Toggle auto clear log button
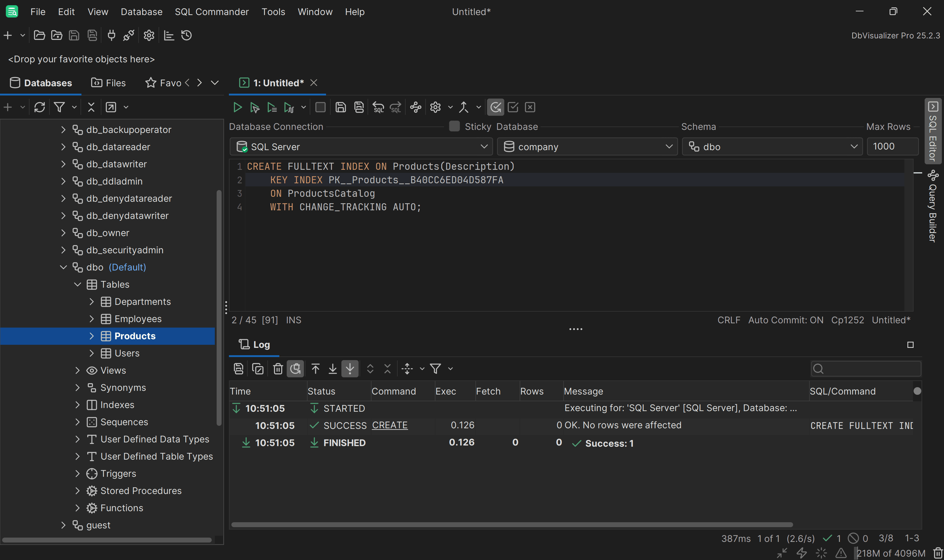The image size is (944, 560). click(295, 369)
